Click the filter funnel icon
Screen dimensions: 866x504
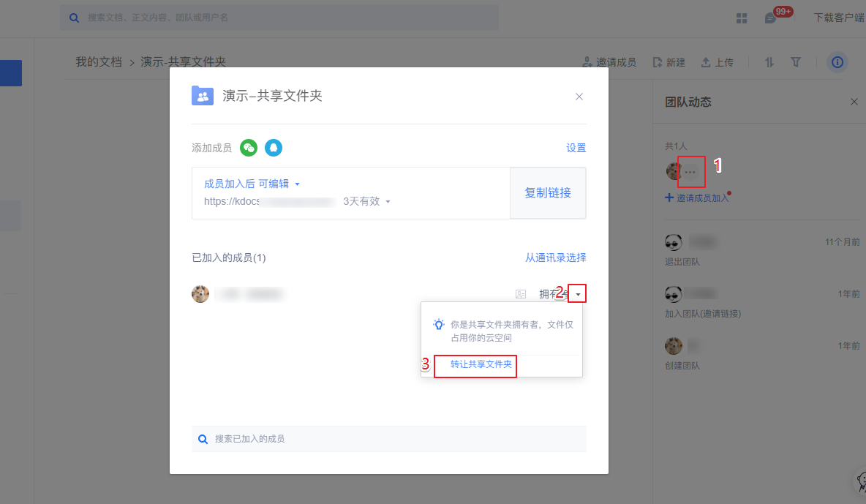click(796, 62)
